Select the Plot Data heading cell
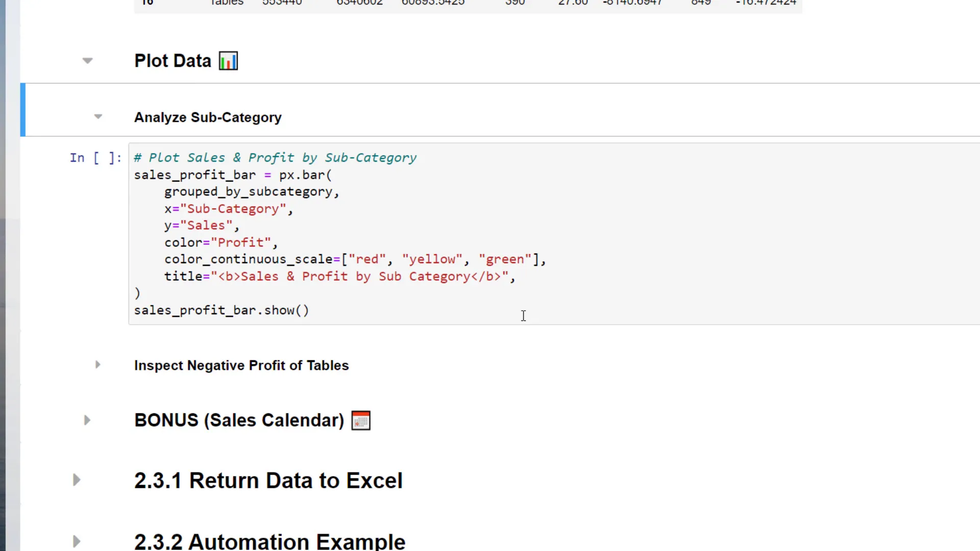This screenshot has height=551, width=980. [173, 61]
